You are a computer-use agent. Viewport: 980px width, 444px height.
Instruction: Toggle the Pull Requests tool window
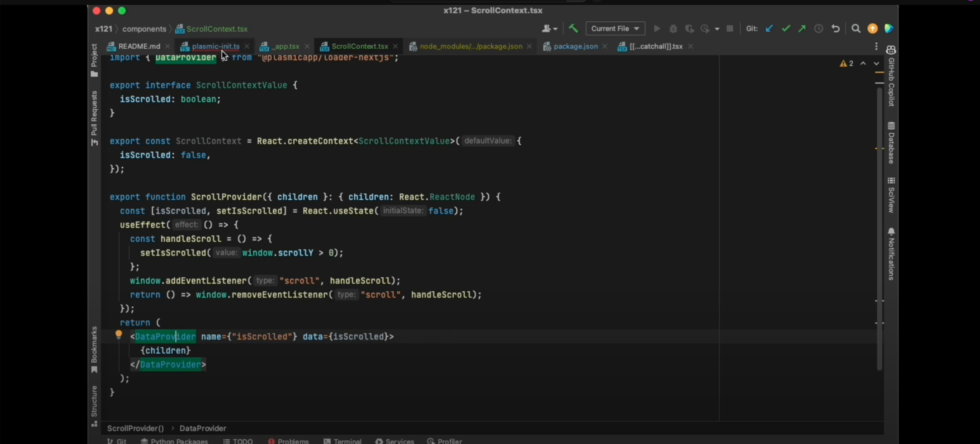pyautogui.click(x=94, y=118)
